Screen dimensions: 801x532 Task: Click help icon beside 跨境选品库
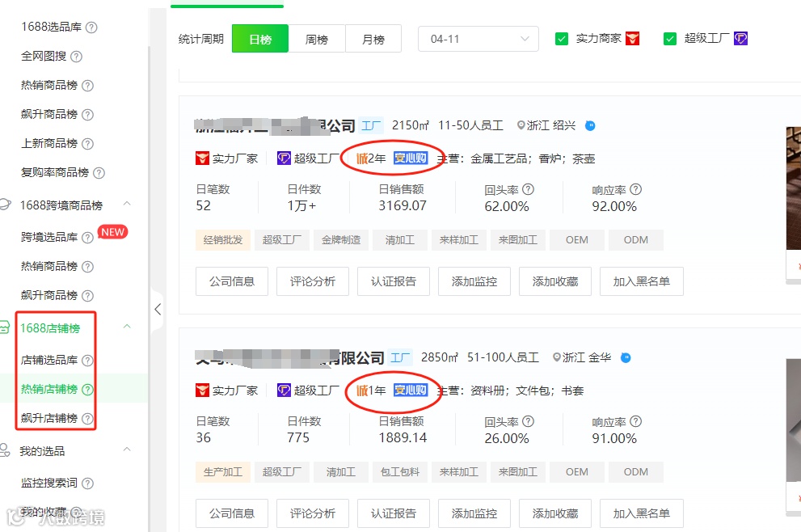tap(87, 238)
